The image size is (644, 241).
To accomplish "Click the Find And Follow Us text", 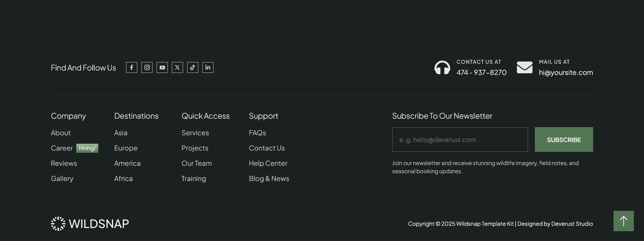I will coord(83,68).
